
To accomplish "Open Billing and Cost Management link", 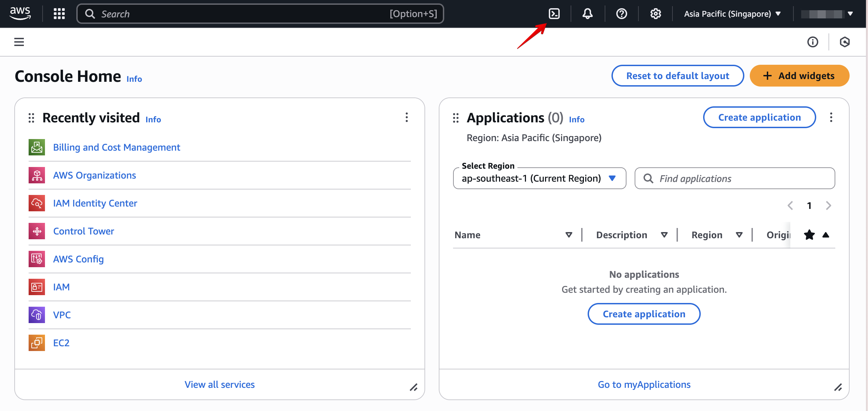I will 117,147.
